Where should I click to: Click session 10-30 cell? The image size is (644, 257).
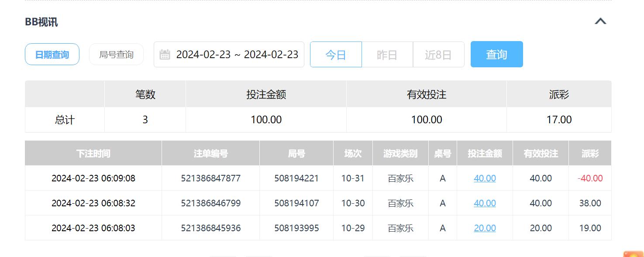click(353, 203)
